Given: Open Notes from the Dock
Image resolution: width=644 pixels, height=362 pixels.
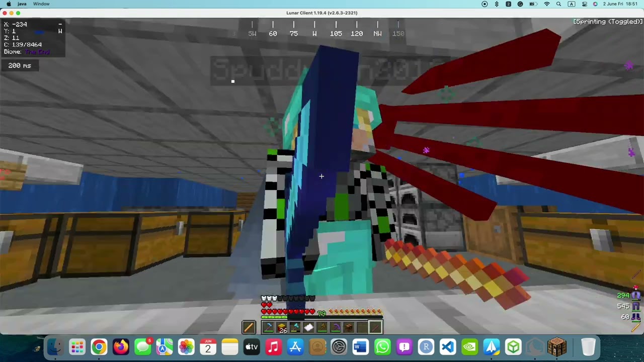Looking at the screenshot, I should (230, 347).
